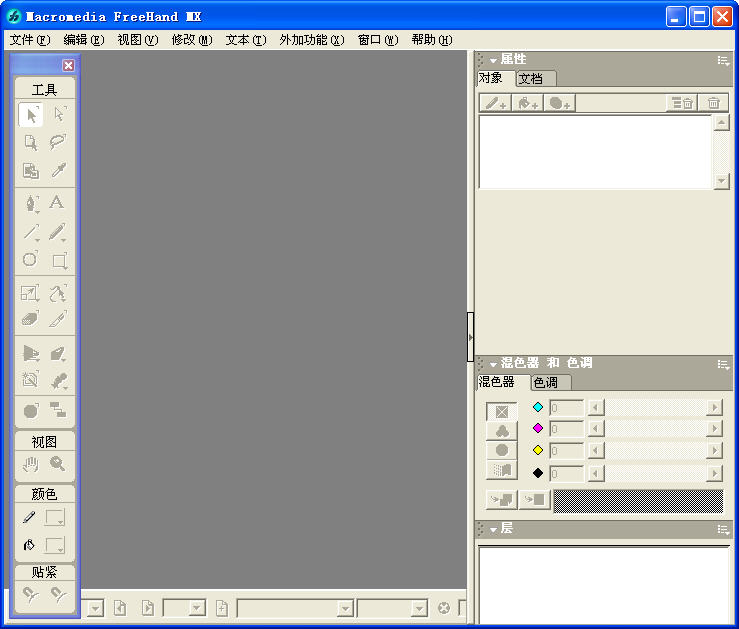739x629 pixels.
Task: Select the Text tool
Action: click(x=58, y=203)
